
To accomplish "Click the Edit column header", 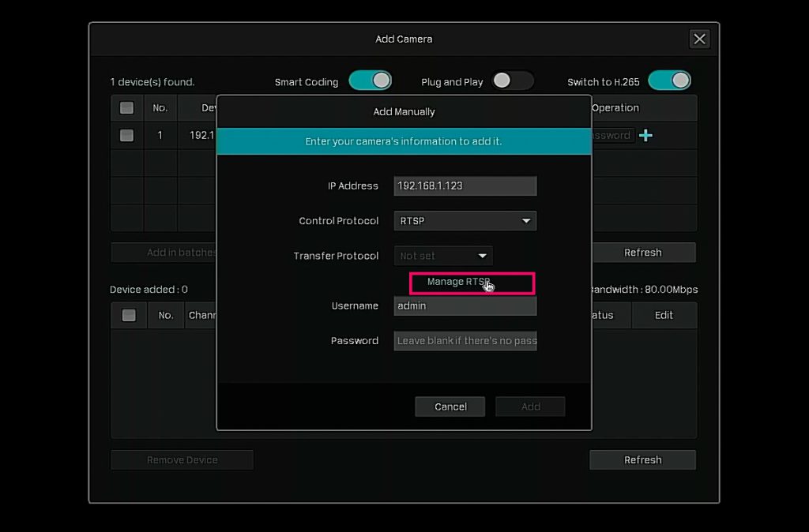I will [664, 315].
